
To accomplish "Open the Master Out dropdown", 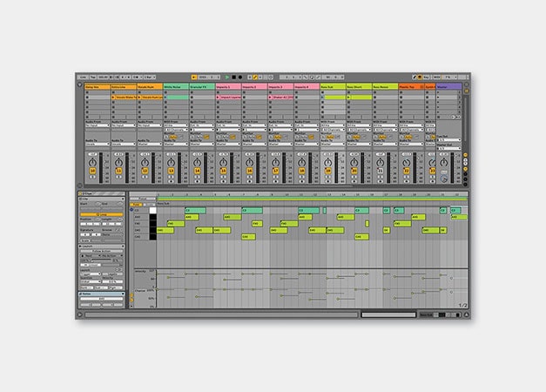I will 448,148.
